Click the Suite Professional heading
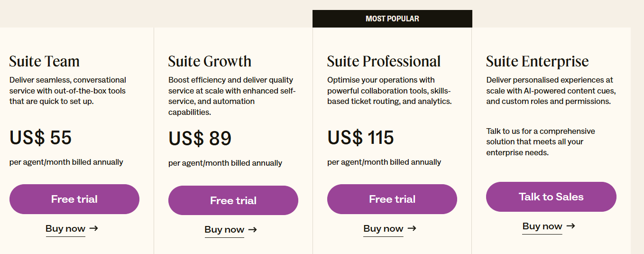Image resolution: width=644 pixels, height=254 pixels. (x=384, y=61)
